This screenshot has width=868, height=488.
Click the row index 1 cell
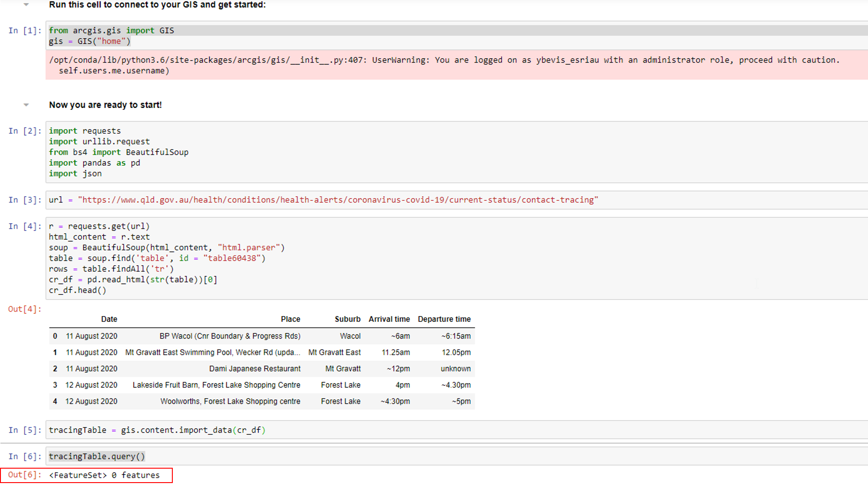pyautogui.click(x=55, y=352)
